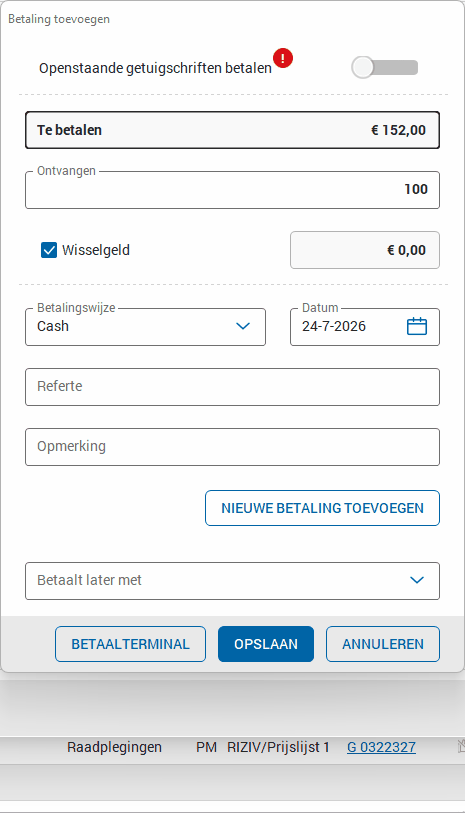Focus the Referte text field
Viewport: 465px width, 813px height.
click(232, 387)
